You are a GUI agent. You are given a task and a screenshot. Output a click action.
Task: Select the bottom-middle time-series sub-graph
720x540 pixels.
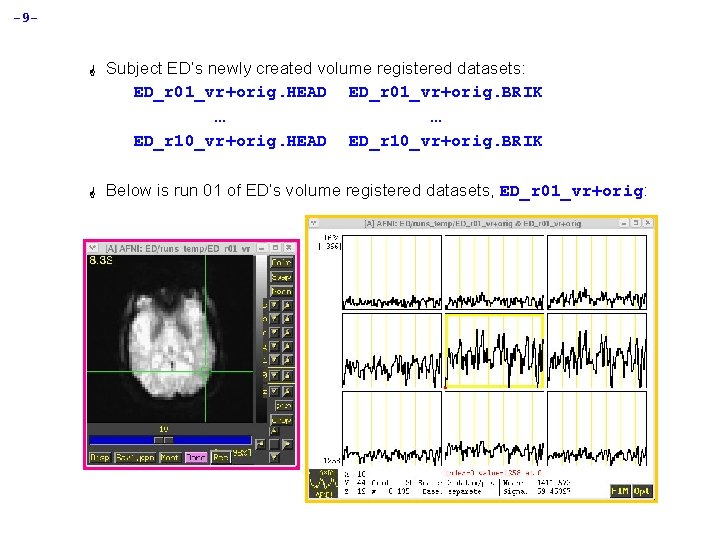point(494,428)
